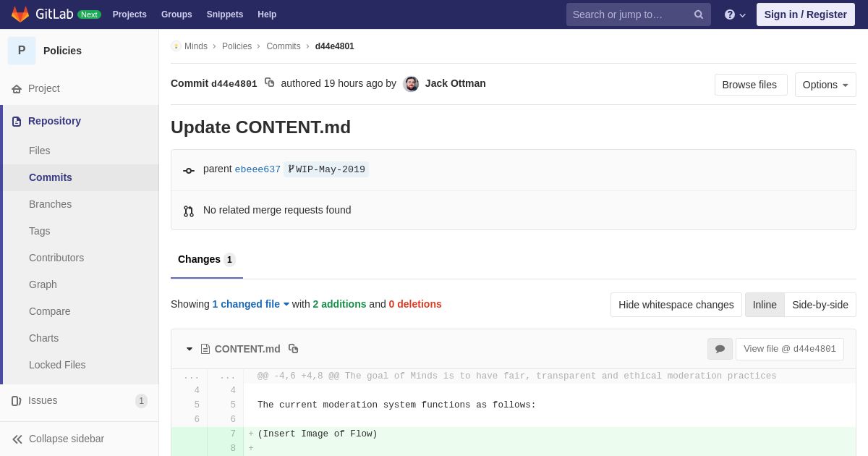Screen dimensions: 868x456
Task: Click Jack Ottman's avatar
Action: coord(411,84)
